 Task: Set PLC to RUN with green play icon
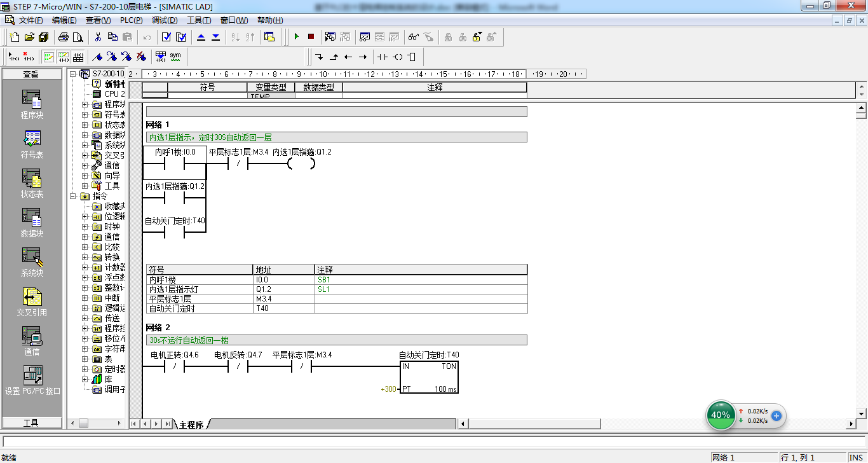296,37
